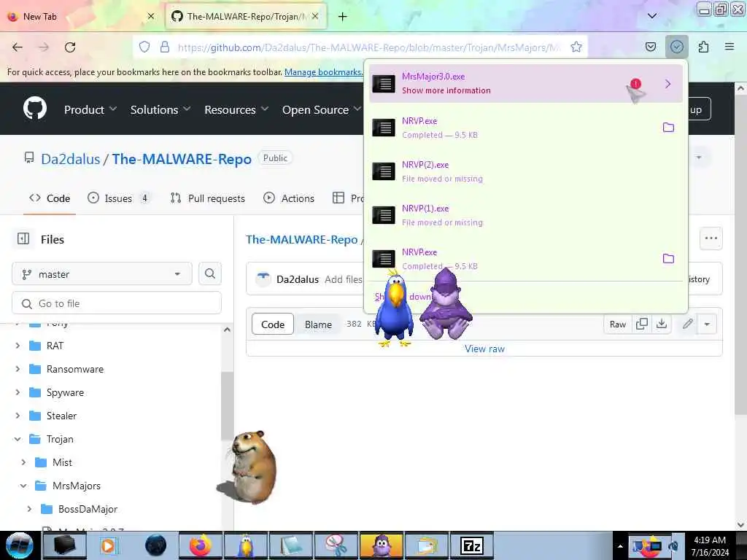747x560 pixels.
Task: List all tabs with the dropdown arrow
Action: point(652,16)
